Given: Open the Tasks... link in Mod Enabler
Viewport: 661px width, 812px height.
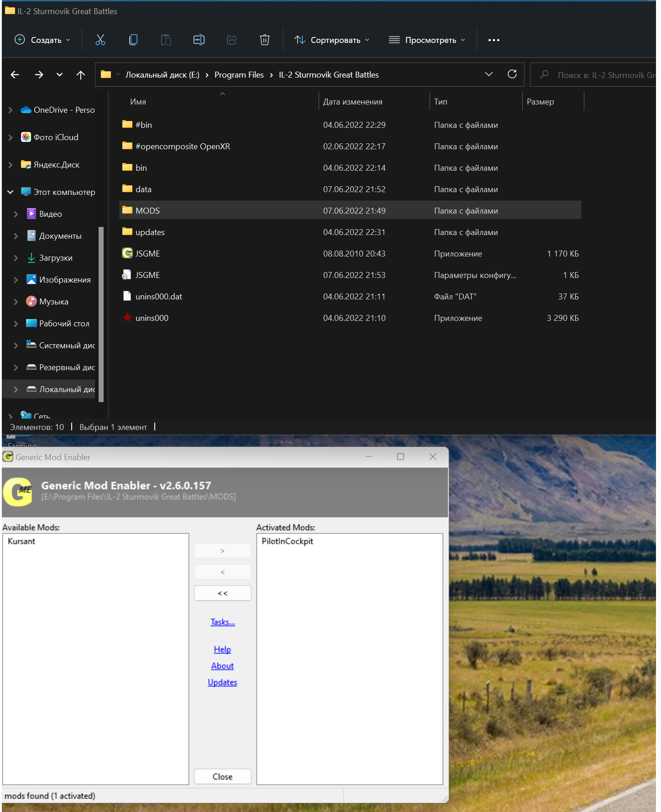Looking at the screenshot, I should point(223,622).
